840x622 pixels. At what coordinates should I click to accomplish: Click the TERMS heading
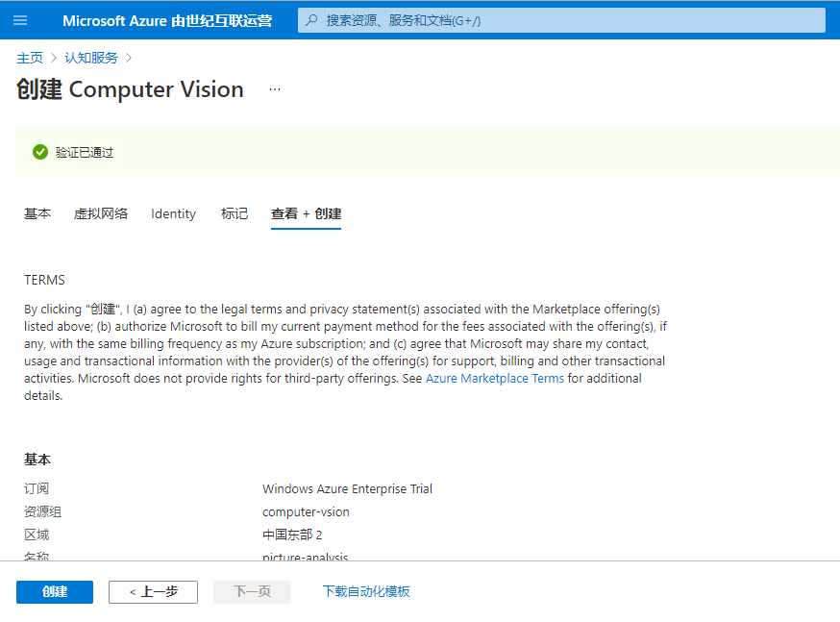pos(44,280)
